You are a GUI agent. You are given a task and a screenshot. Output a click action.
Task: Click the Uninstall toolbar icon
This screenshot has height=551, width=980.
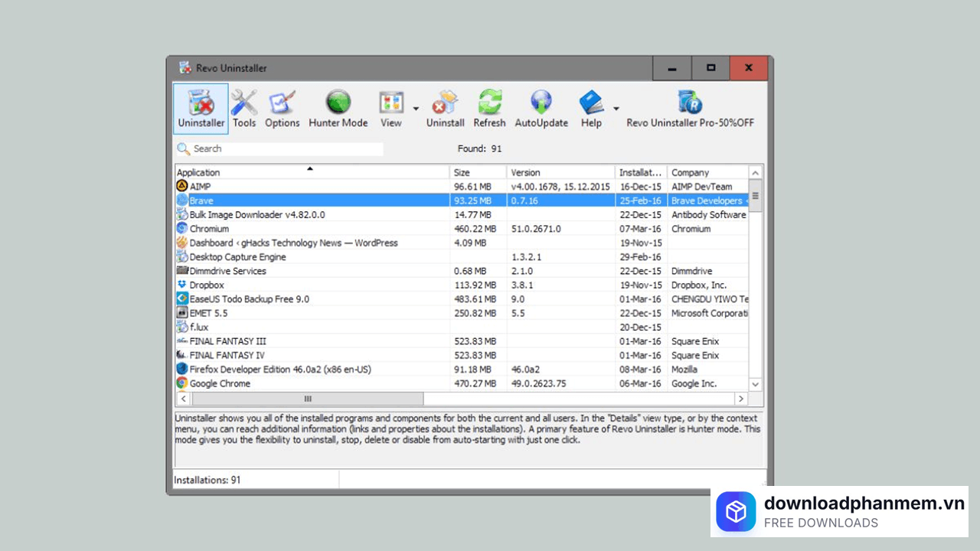tap(446, 109)
